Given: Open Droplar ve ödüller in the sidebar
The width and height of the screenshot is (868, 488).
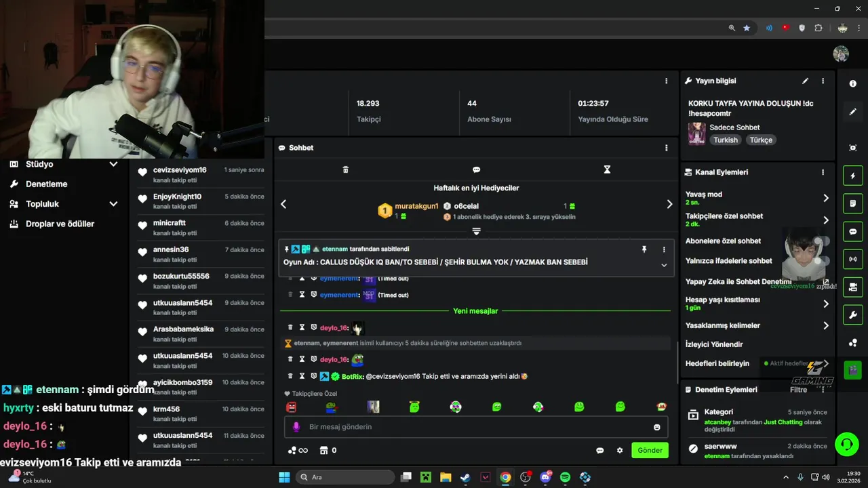Looking at the screenshot, I should pos(60,224).
